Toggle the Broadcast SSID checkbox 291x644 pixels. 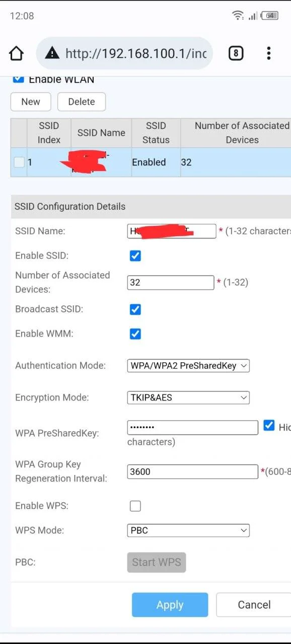(x=135, y=309)
